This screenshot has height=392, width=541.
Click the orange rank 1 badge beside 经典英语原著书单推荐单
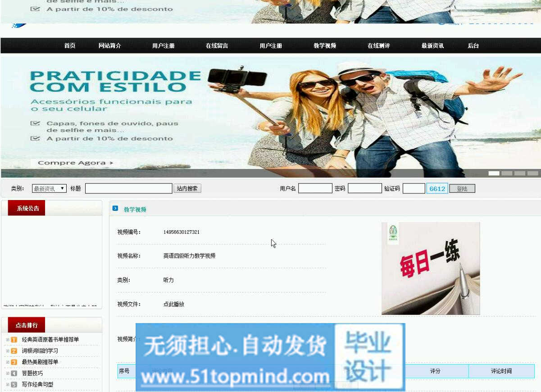[x=14, y=340]
